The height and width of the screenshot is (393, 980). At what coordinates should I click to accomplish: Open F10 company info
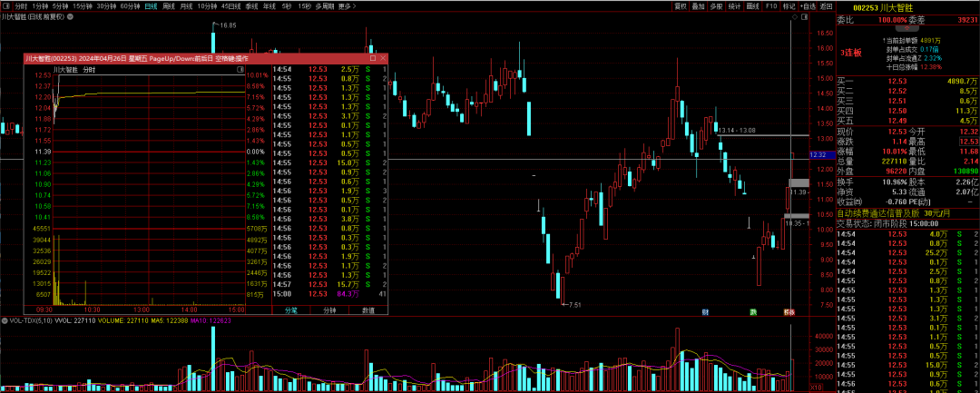click(x=771, y=5)
